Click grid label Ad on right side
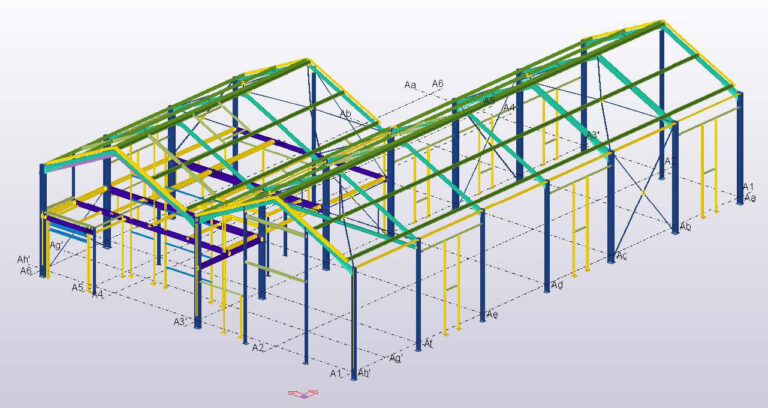Image resolution: width=768 pixels, height=408 pixels. click(557, 286)
